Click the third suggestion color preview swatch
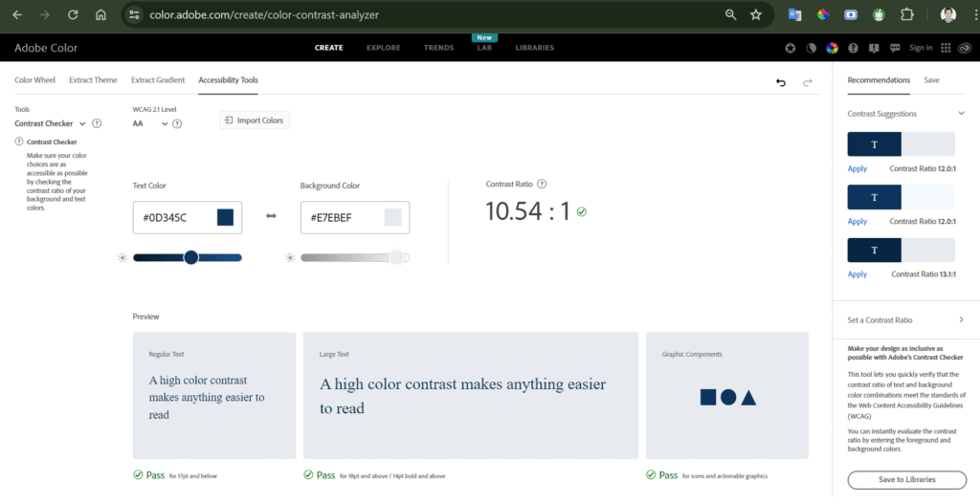Screen dimensions: 980x504 coord(902,250)
